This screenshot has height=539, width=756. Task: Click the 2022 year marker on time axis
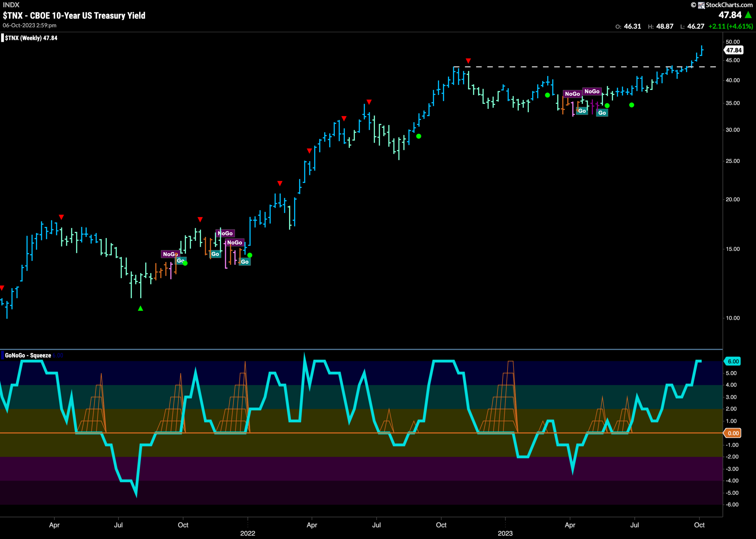tap(248, 533)
